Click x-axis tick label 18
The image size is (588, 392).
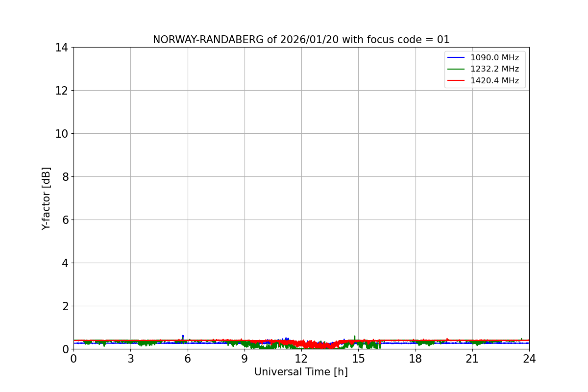tap(416, 359)
